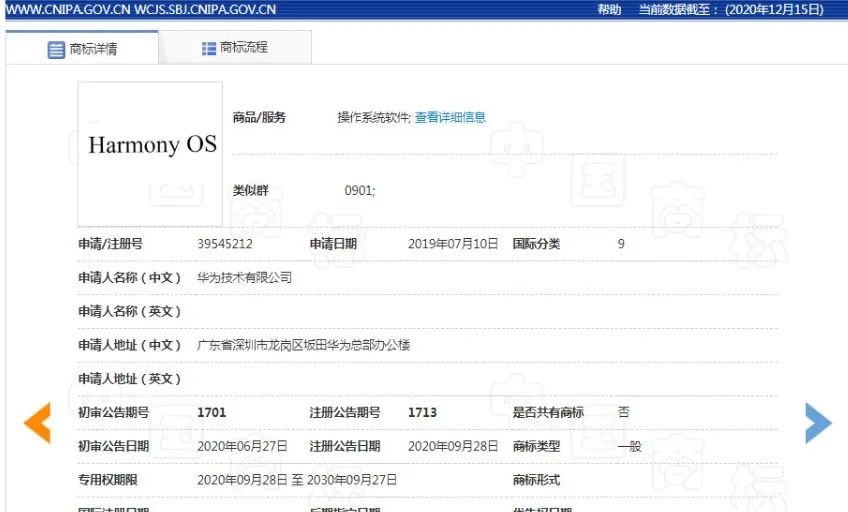Click the 是否共有商标 label
This screenshot has height=512, width=848.
[548, 413]
